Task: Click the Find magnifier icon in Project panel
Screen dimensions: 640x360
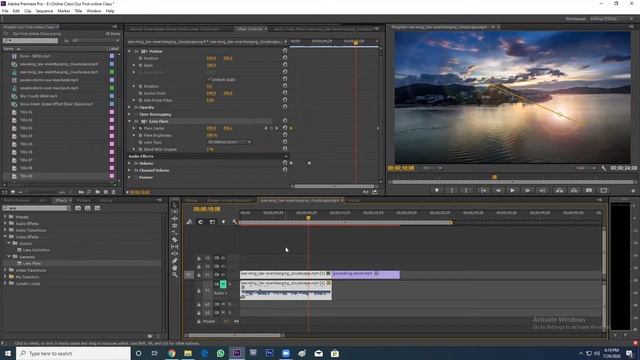Action: (x=89, y=192)
